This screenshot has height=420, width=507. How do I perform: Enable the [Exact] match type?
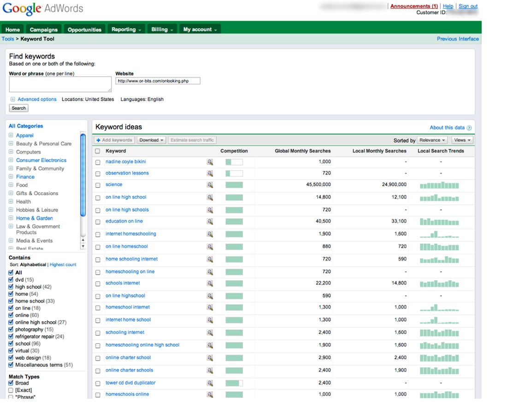[x=11, y=390]
